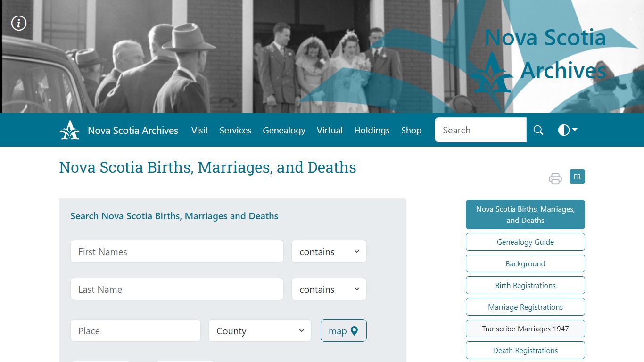Click the print page icon
This screenshot has width=644, height=362.
coord(555,179)
